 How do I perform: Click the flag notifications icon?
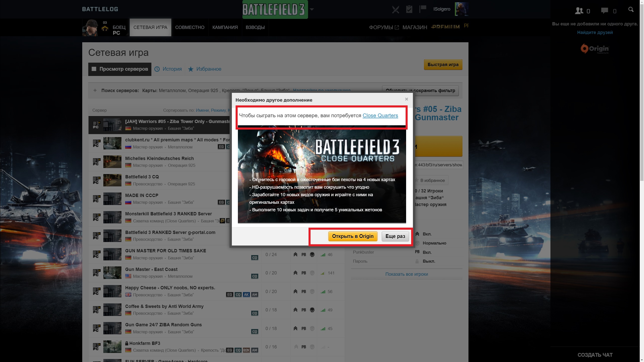(x=423, y=9)
